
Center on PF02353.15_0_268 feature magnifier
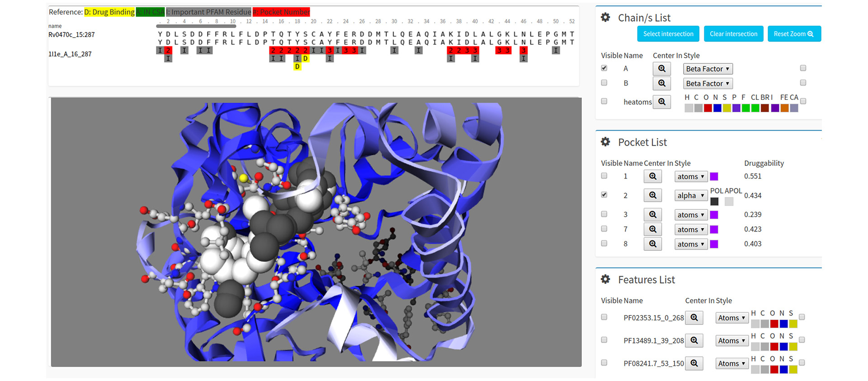pyautogui.click(x=694, y=318)
